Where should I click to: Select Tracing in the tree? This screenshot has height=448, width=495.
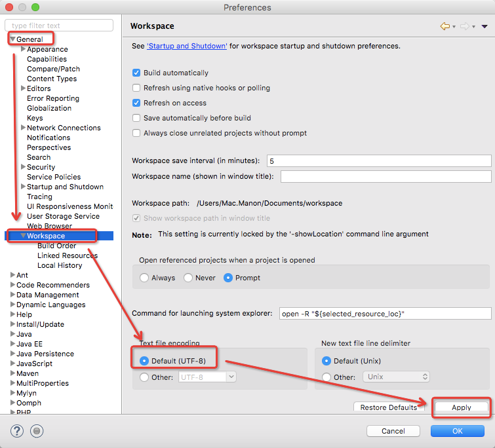click(x=39, y=196)
